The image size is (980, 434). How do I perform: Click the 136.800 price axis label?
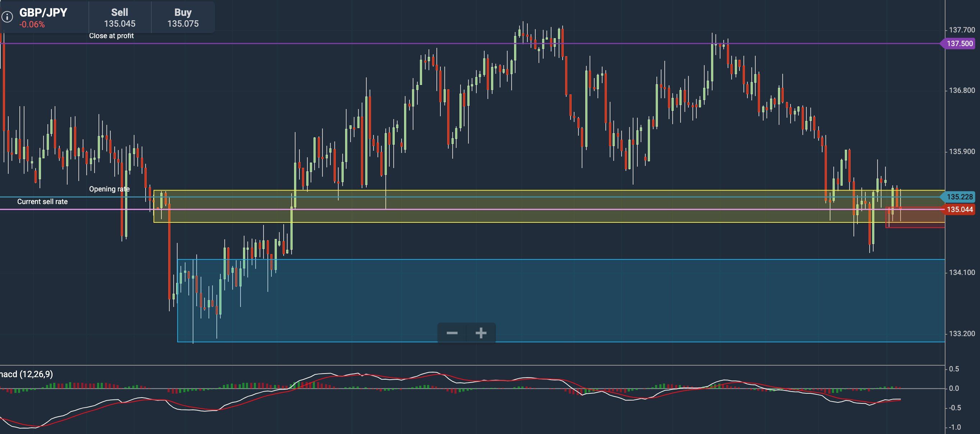[962, 90]
